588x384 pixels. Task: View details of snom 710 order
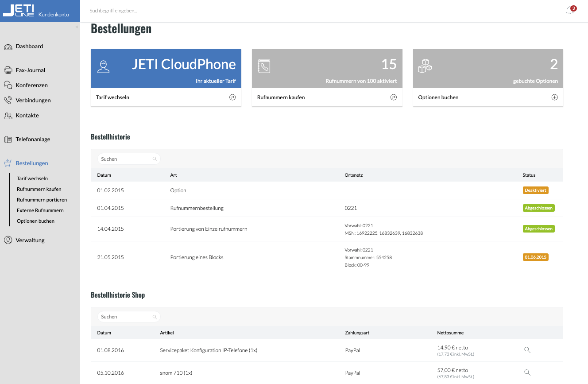[x=527, y=372]
